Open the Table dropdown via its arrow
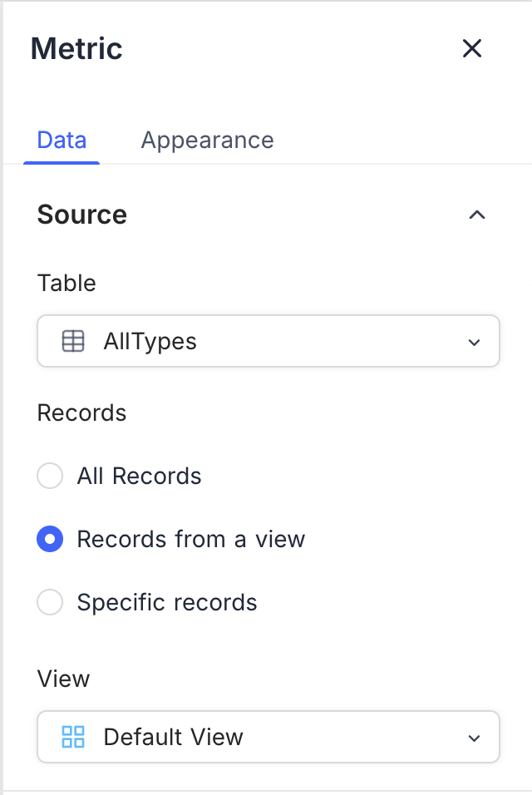Image resolution: width=532 pixels, height=795 pixels. coord(474,342)
